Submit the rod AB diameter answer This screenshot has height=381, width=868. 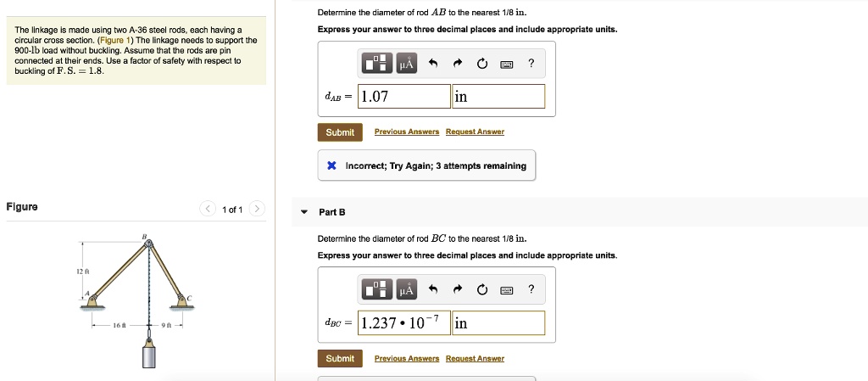point(340,132)
